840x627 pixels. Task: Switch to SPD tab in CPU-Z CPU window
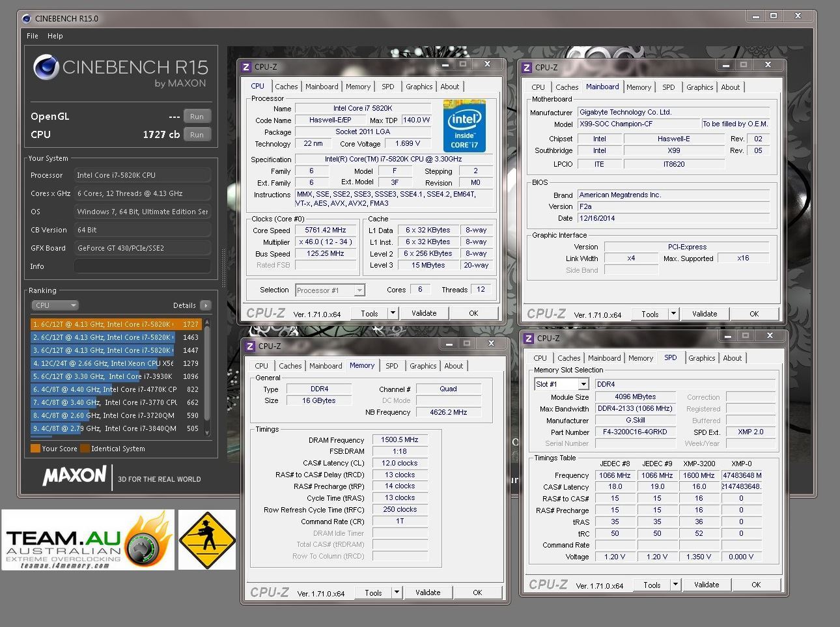(388, 87)
